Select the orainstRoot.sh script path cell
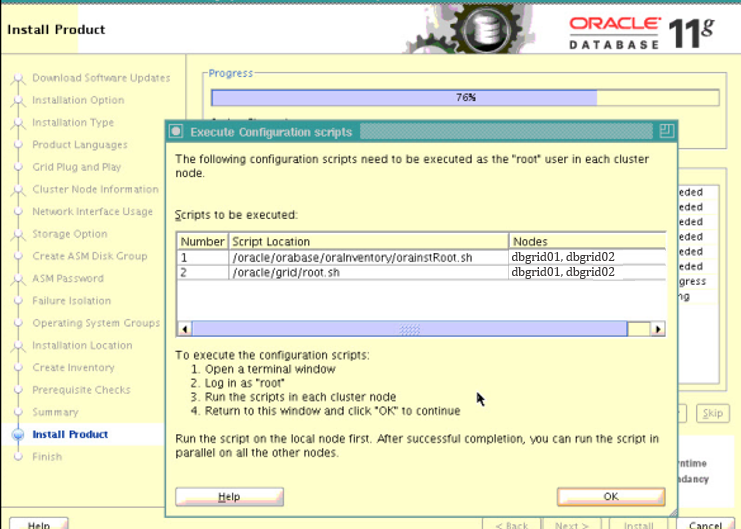The height and width of the screenshot is (529, 741). tap(369, 257)
